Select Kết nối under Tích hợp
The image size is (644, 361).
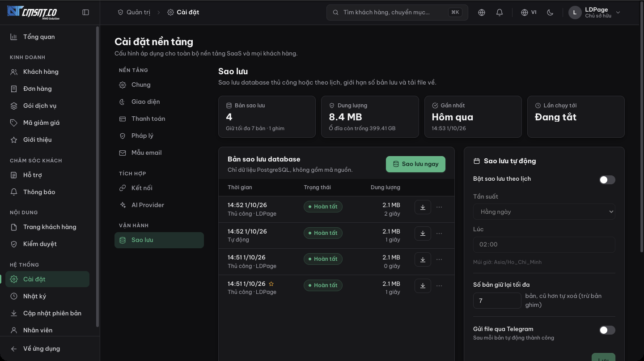tap(159, 188)
